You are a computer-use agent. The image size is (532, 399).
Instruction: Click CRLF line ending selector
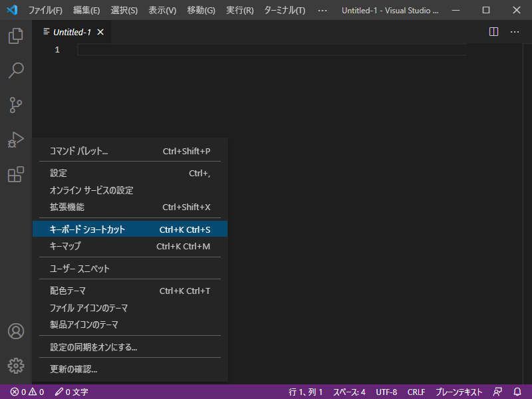(416, 392)
